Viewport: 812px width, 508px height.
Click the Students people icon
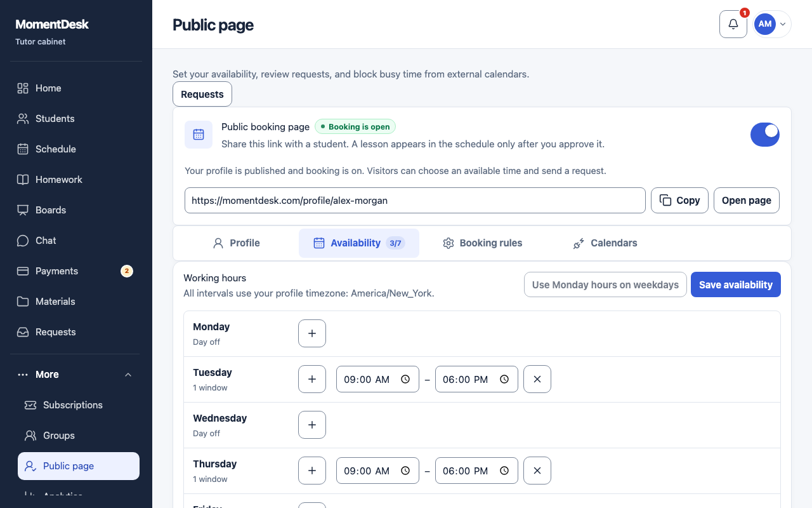tap(23, 119)
